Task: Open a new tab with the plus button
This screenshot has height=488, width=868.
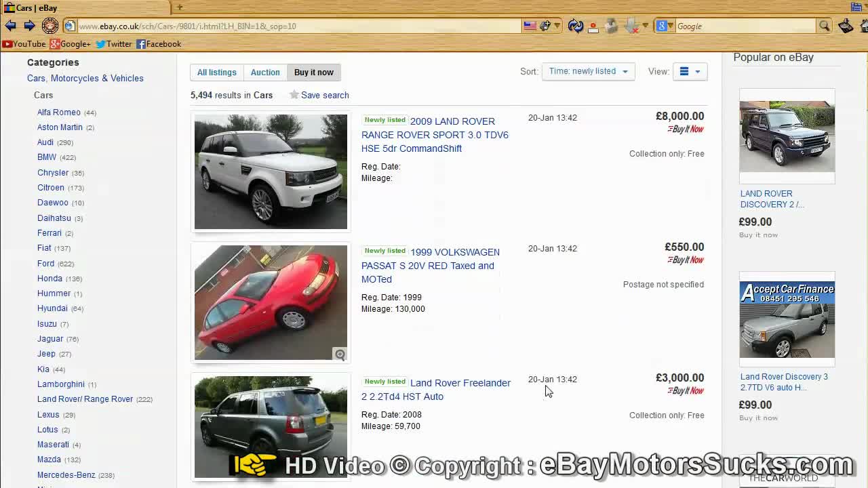Action: pos(180,7)
